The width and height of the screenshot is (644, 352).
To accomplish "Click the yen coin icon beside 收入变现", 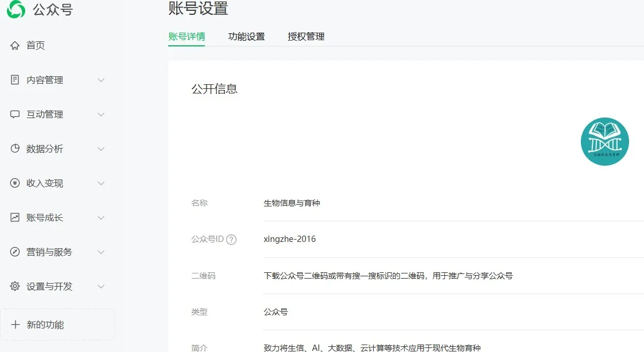I will coord(15,183).
